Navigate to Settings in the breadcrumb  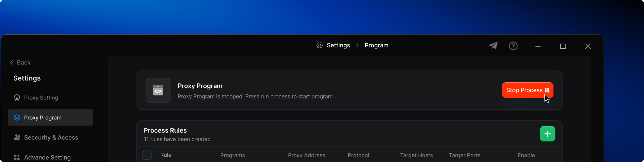click(x=338, y=45)
